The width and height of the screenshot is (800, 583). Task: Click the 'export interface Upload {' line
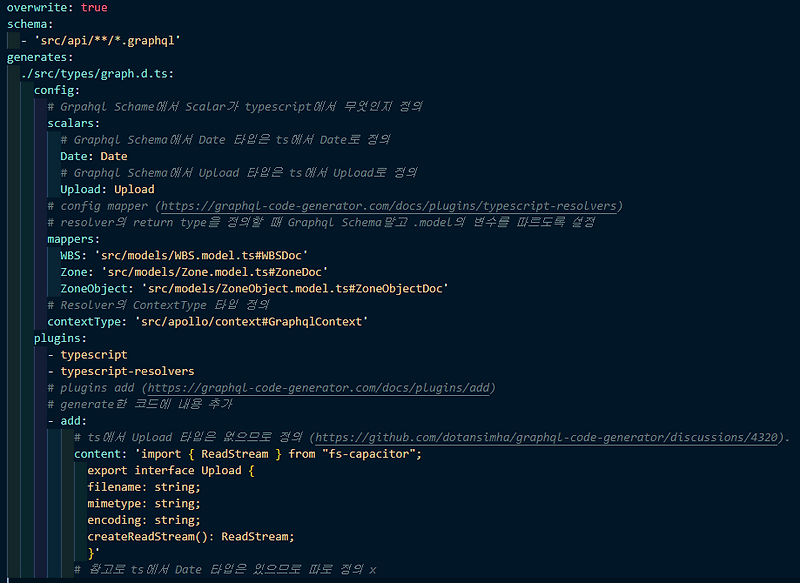click(x=170, y=470)
